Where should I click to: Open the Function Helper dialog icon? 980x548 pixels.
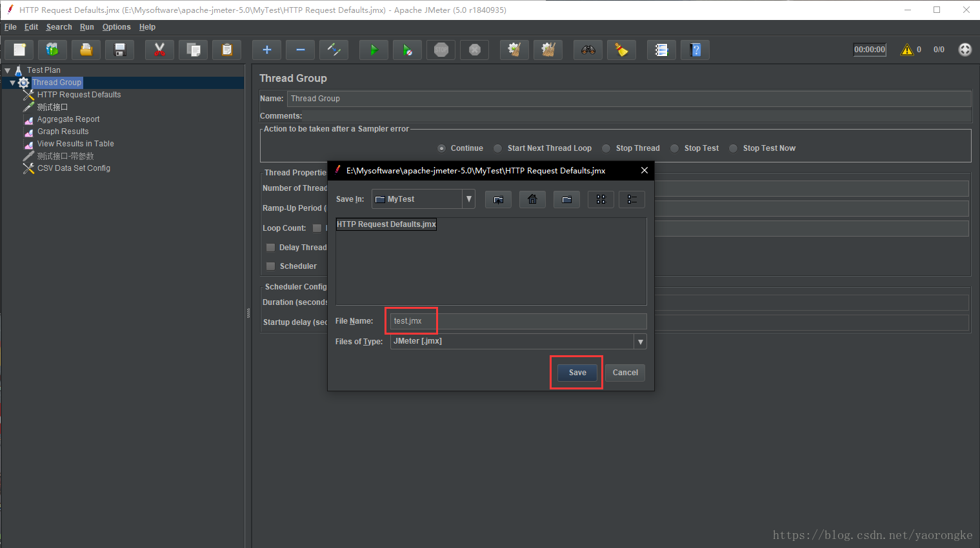pyautogui.click(x=661, y=50)
